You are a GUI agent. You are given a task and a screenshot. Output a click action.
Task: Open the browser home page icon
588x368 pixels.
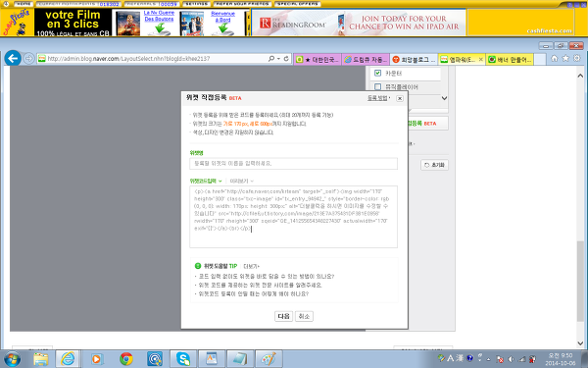click(x=555, y=58)
